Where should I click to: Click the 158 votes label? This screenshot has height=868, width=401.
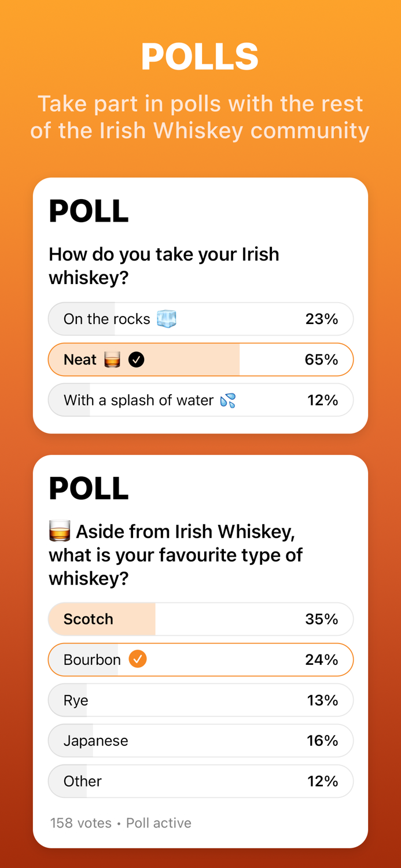coord(80,822)
